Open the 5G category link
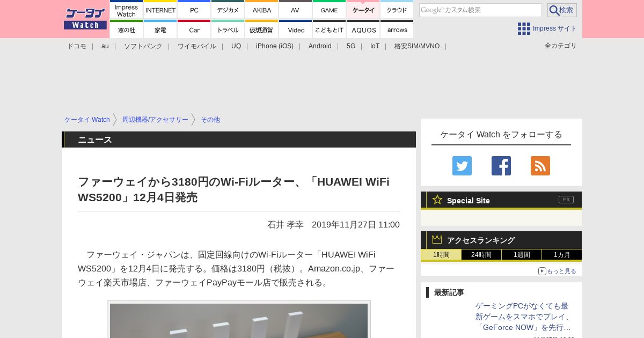This screenshot has width=644, height=338. point(351,46)
